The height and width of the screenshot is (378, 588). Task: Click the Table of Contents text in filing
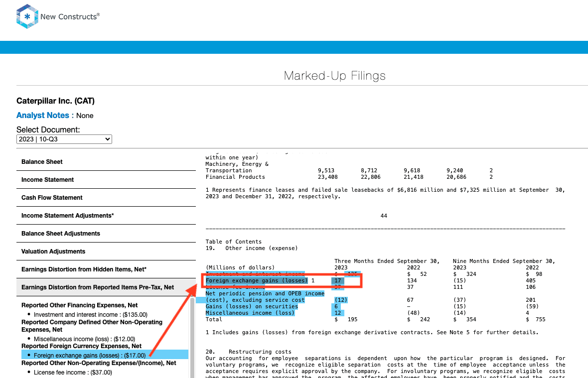[x=234, y=242]
